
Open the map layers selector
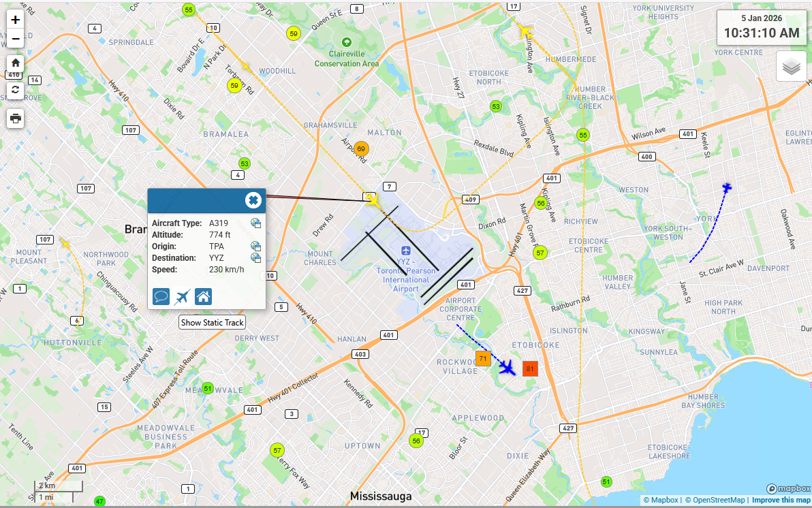click(x=791, y=67)
